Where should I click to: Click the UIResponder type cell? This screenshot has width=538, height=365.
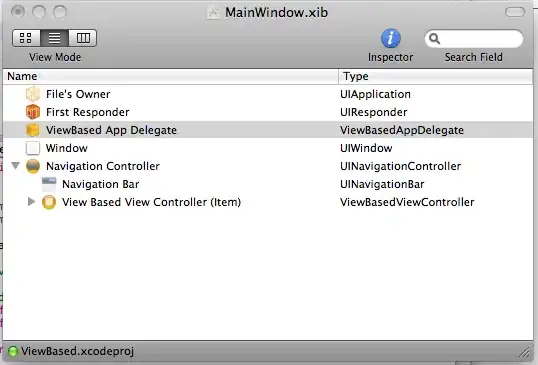[x=374, y=112]
